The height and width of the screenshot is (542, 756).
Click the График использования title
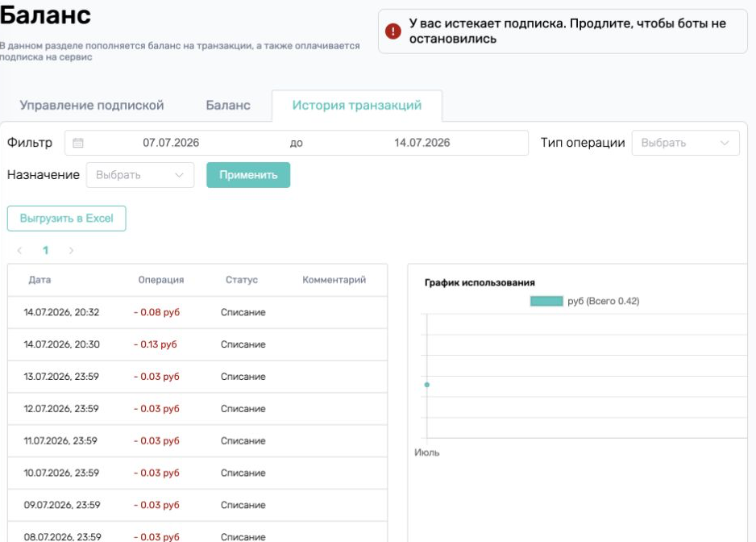point(480,283)
